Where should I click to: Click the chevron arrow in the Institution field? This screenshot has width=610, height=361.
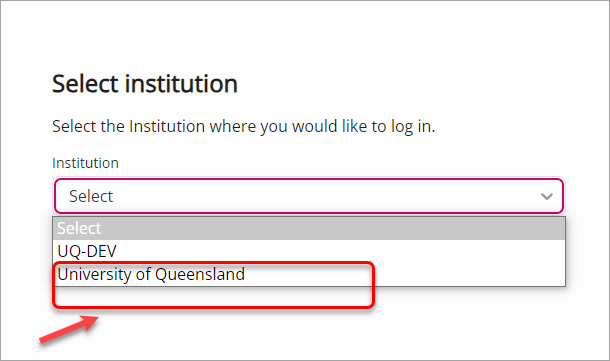[x=547, y=196]
